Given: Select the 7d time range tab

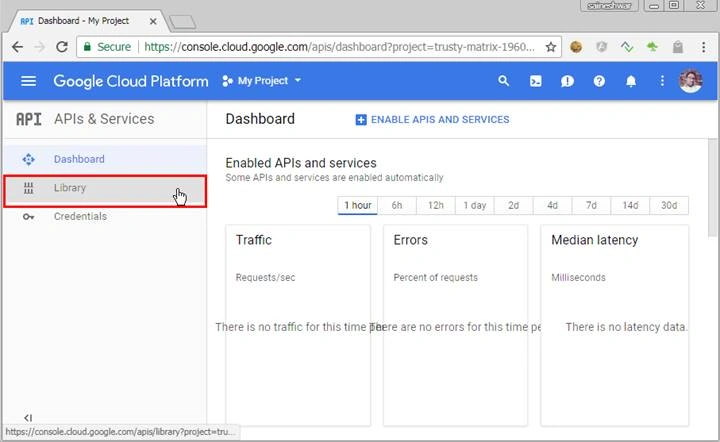Looking at the screenshot, I should (591, 205).
